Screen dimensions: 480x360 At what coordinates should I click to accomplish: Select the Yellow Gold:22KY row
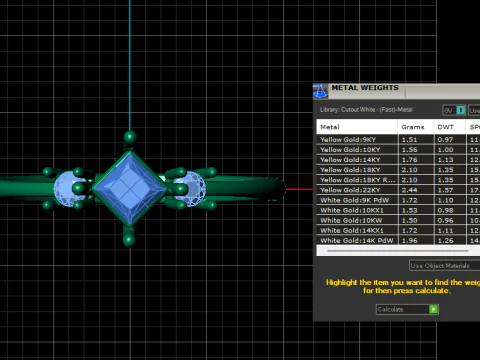(398, 190)
